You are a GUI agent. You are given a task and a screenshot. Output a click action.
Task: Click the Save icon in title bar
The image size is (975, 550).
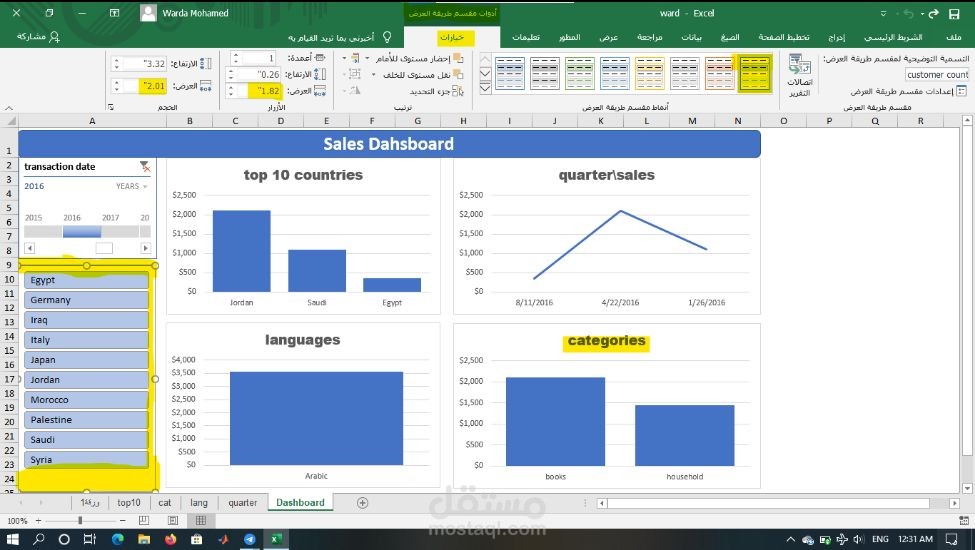point(954,13)
